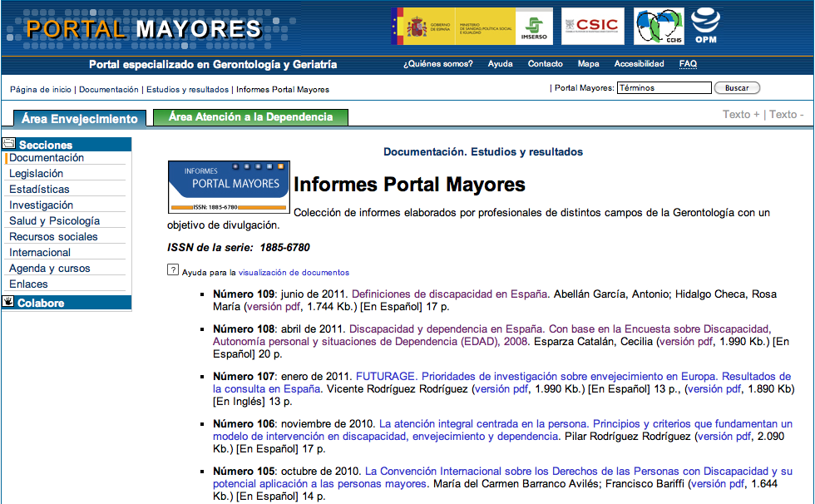Screen dimensions: 815x504
Task: Open the English 1.890 Kb pdf of Número 107
Action: (x=714, y=388)
